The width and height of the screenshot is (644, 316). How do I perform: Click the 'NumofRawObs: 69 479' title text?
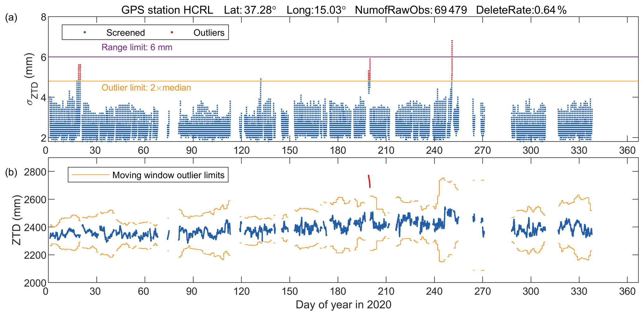pyautogui.click(x=411, y=10)
